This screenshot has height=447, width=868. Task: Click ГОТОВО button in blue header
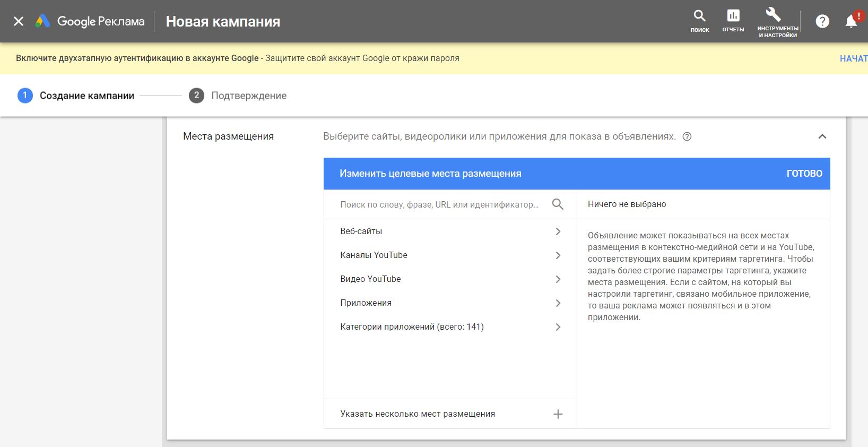click(804, 174)
